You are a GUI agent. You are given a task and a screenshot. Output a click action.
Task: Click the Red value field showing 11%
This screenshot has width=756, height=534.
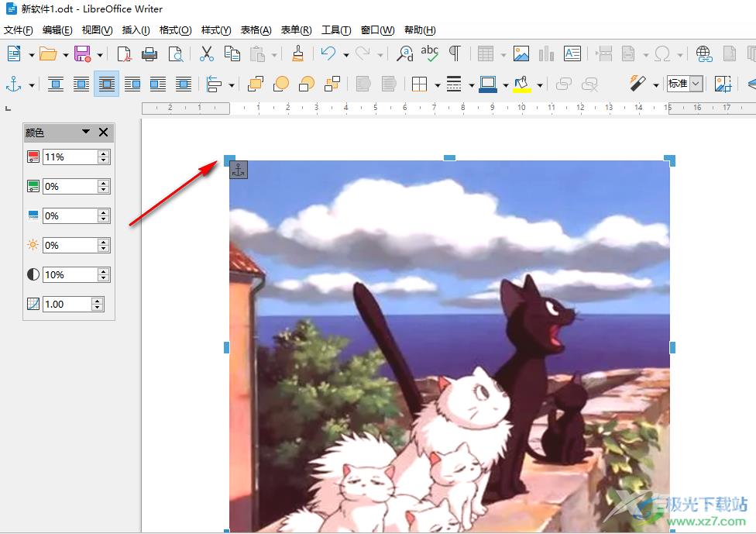(x=70, y=157)
